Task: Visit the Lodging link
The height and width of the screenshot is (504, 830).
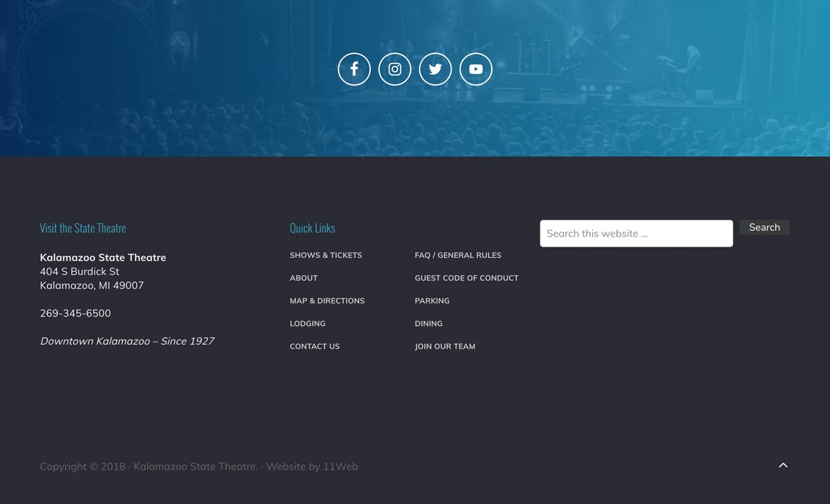Action: tap(308, 324)
